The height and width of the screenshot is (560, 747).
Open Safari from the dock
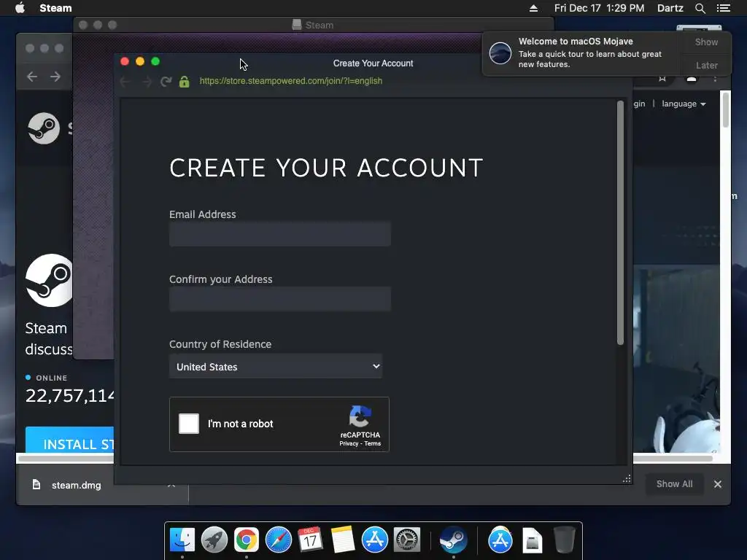[278, 540]
